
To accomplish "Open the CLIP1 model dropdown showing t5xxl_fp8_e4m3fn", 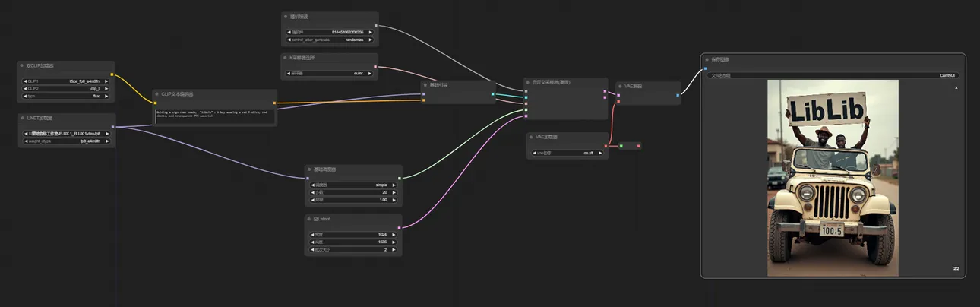I will coord(67,81).
